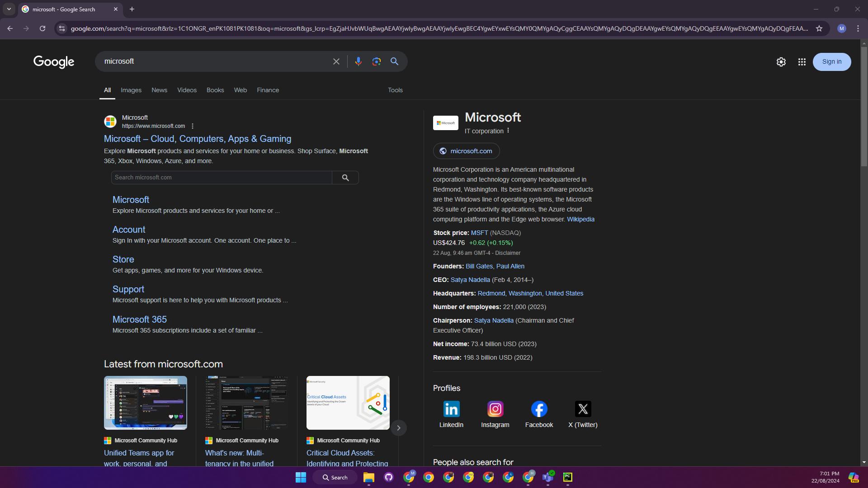Screen dimensions: 868x488
Task: Open Windows taskbar Search box
Action: pos(335,477)
